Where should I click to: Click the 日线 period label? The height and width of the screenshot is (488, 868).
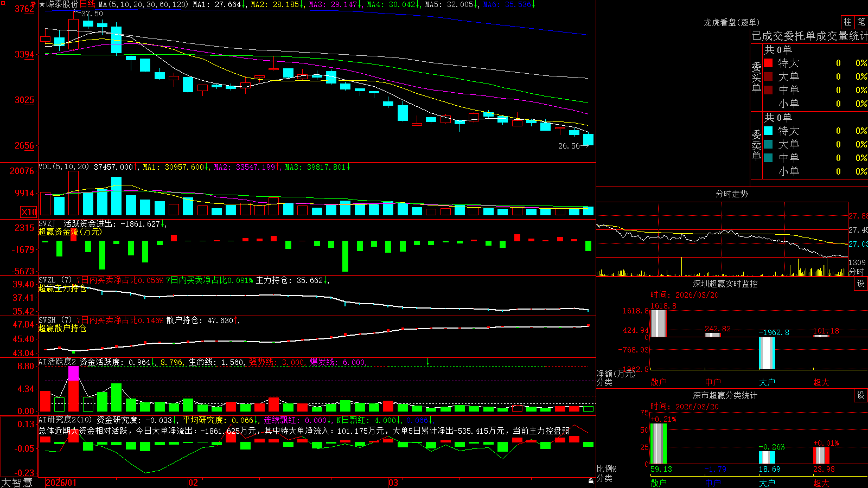pos(87,4)
